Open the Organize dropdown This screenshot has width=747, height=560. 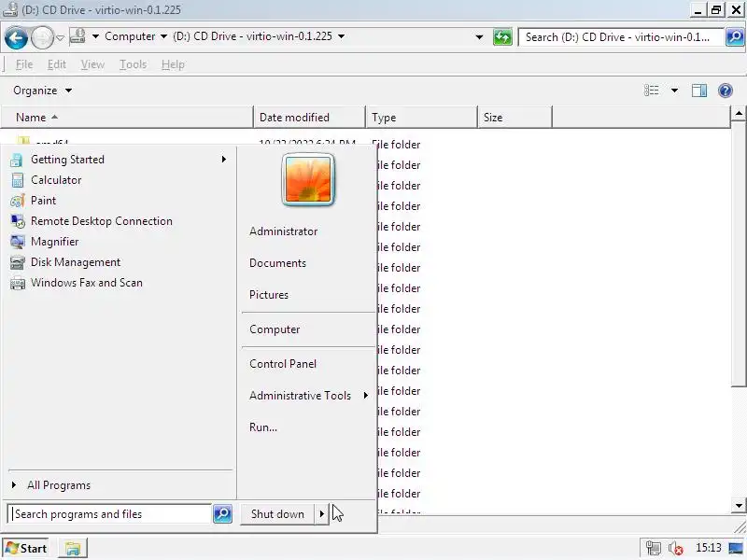[x=42, y=91]
